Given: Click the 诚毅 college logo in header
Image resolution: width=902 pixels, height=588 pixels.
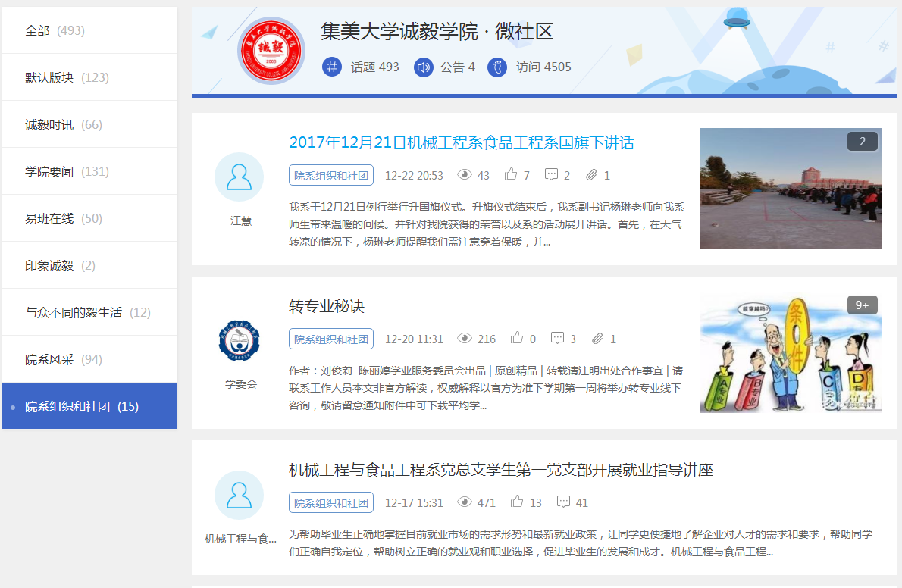Looking at the screenshot, I should tap(271, 51).
